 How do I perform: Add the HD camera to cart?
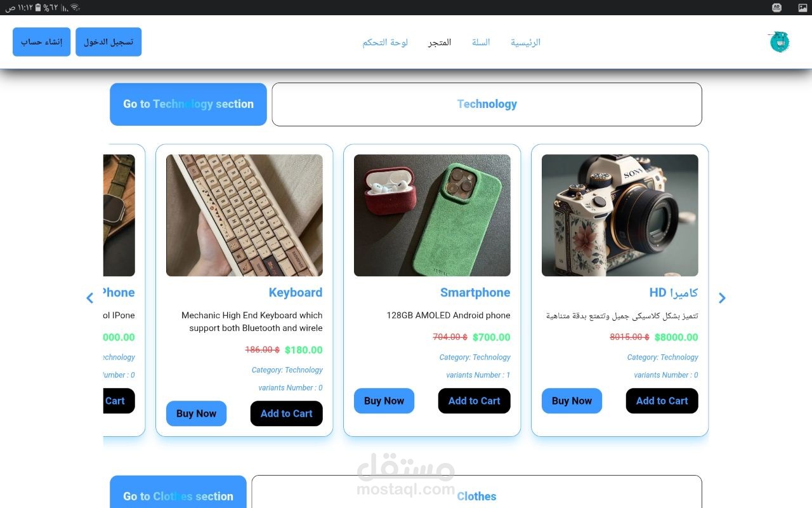(662, 401)
